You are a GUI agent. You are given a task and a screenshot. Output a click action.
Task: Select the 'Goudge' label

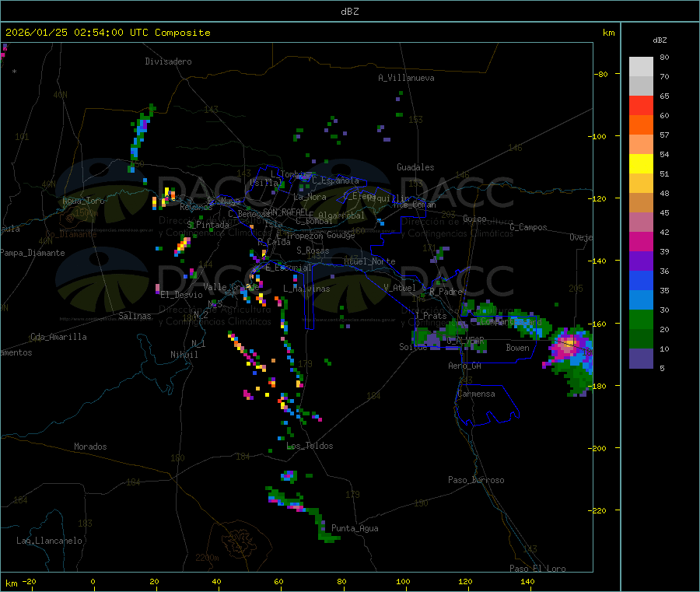[341, 235]
